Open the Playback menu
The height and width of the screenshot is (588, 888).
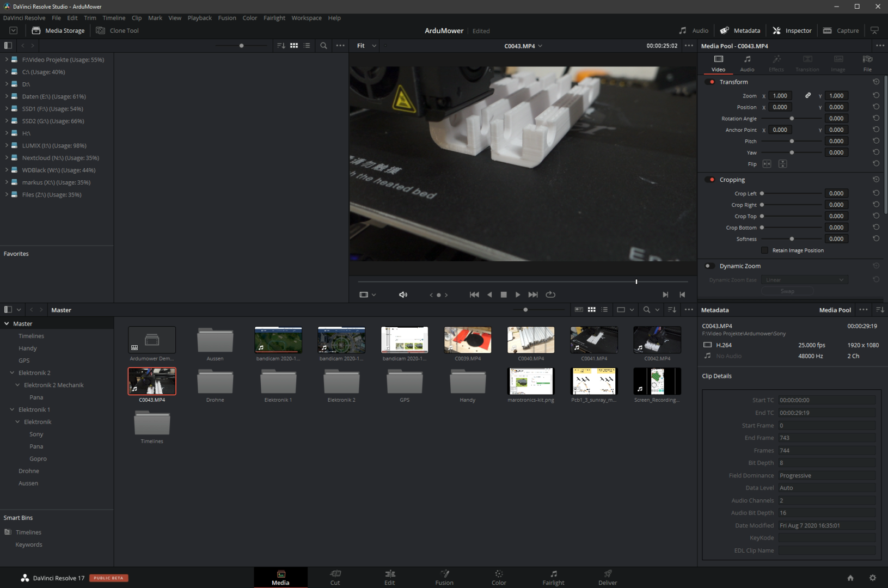(199, 18)
